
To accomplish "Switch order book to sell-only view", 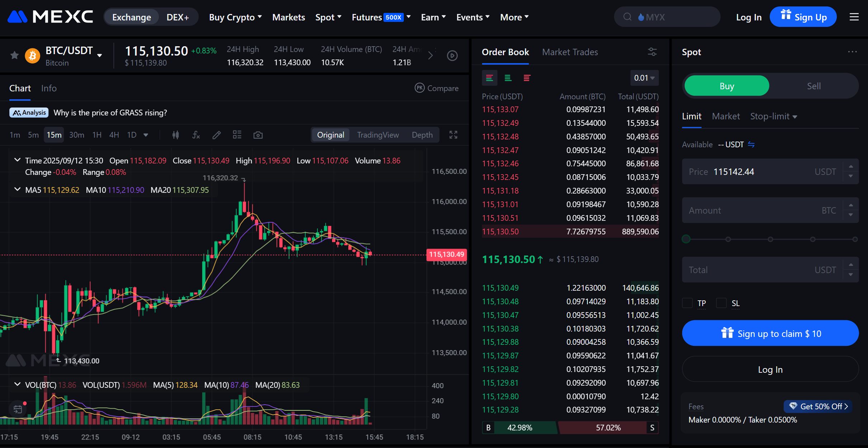I will (x=527, y=78).
